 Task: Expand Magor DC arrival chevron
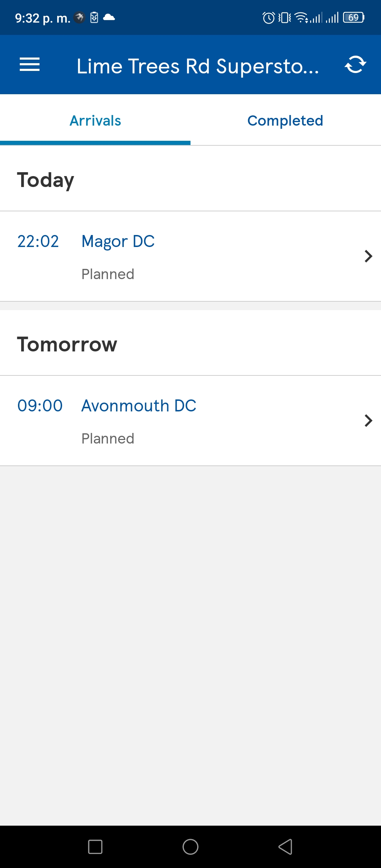(x=368, y=256)
